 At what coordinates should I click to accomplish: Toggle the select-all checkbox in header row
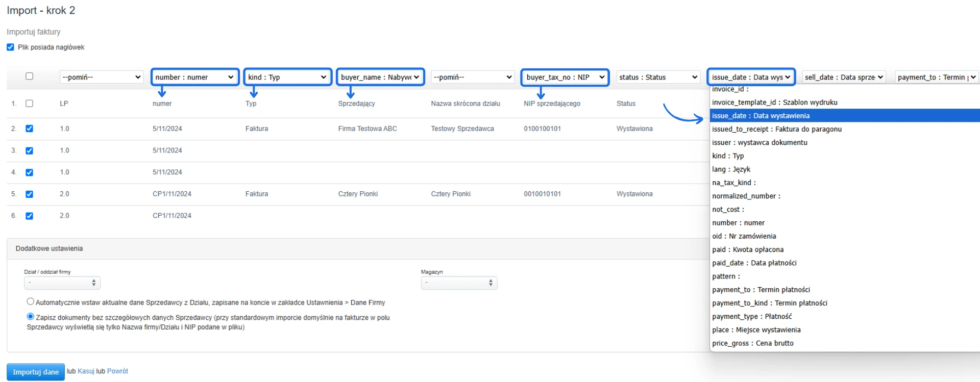[x=30, y=77]
